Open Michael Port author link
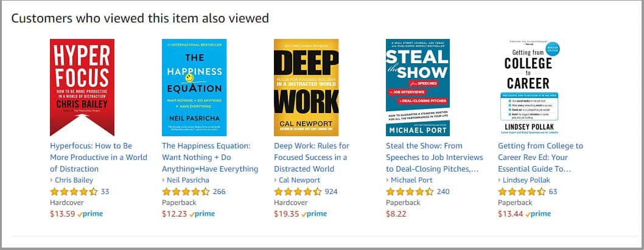 [x=411, y=180]
